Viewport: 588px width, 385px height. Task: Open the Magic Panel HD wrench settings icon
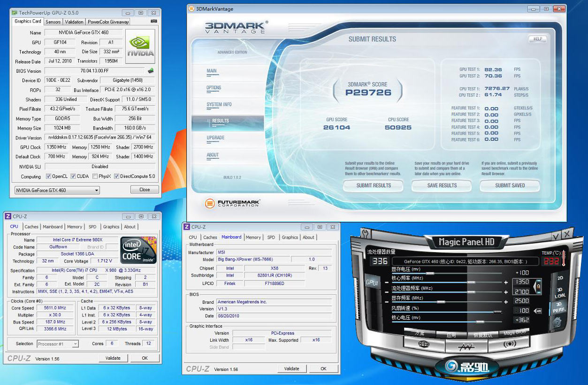[365, 234]
